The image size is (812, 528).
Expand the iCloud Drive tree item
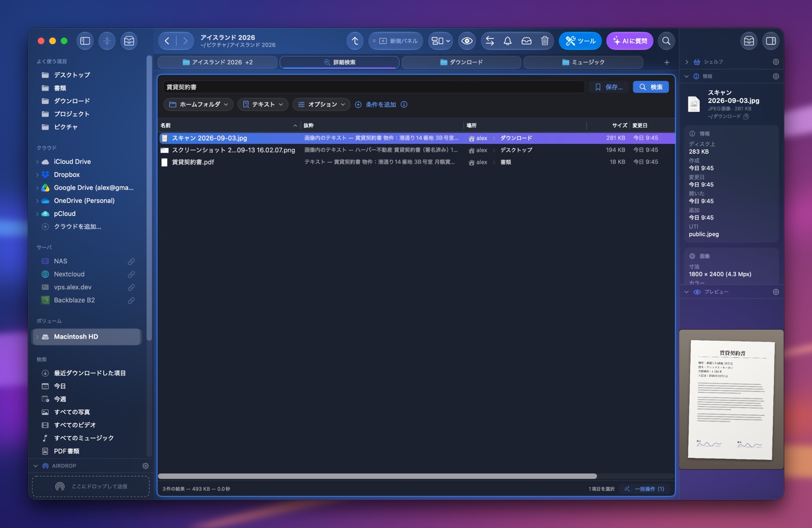38,162
